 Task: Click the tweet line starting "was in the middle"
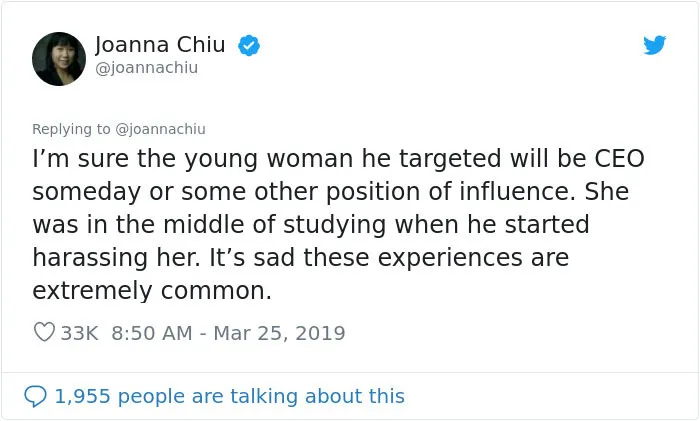pyautogui.click(x=311, y=225)
